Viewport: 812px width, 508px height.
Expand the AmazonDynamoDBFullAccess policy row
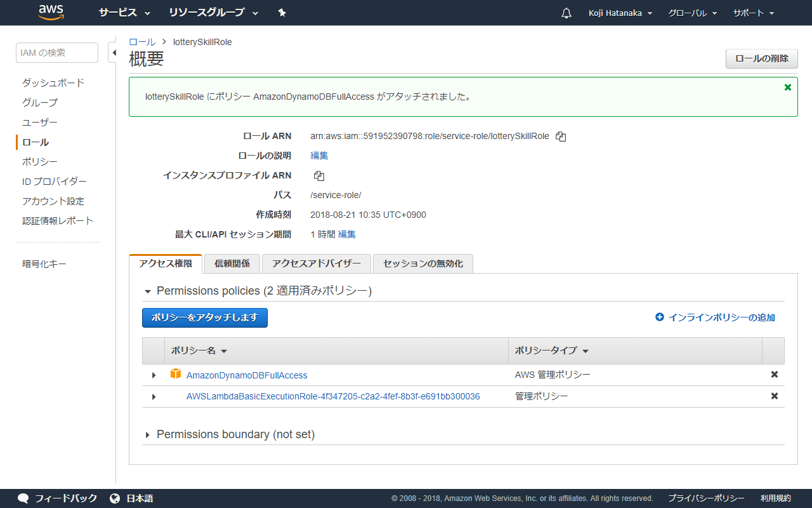click(154, 375)
